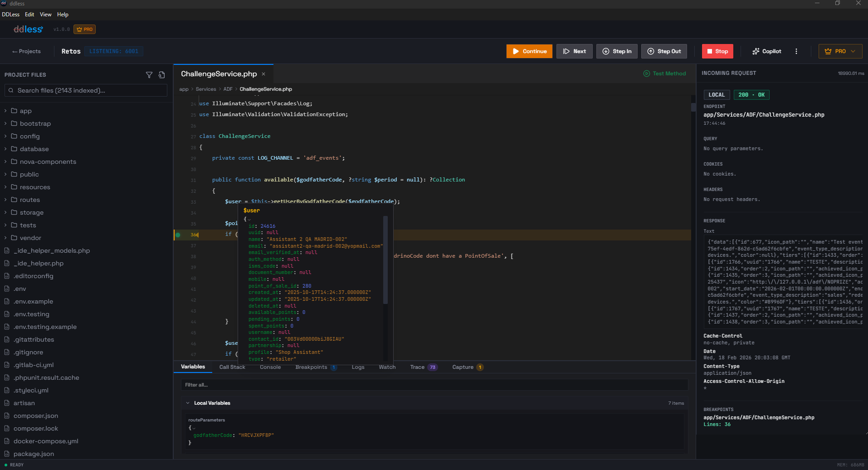This screenshot has width=868, height=470.
Task: Open the View menu
Action: coord(45,14)
